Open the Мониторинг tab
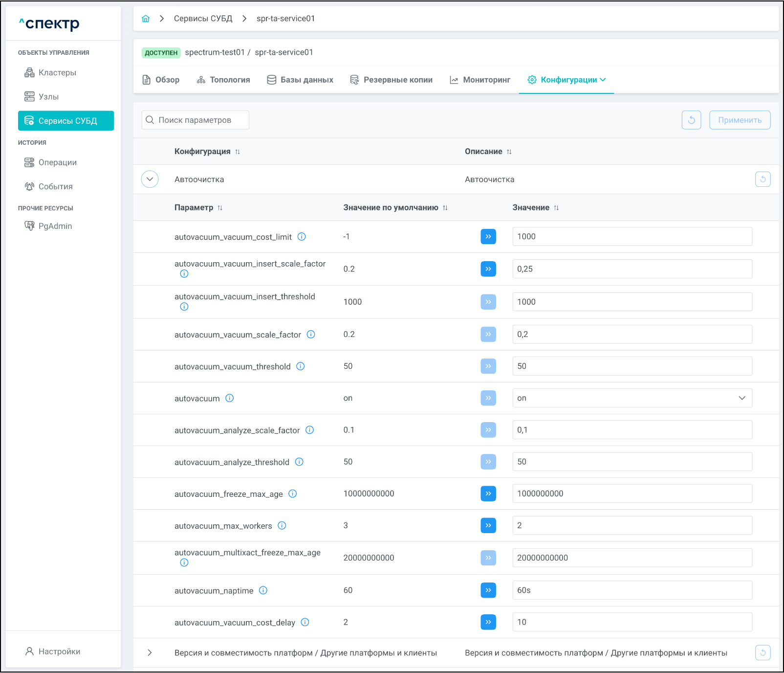This screenshot has width=784, height=673. pyautogui.click(x=480, y=80)
